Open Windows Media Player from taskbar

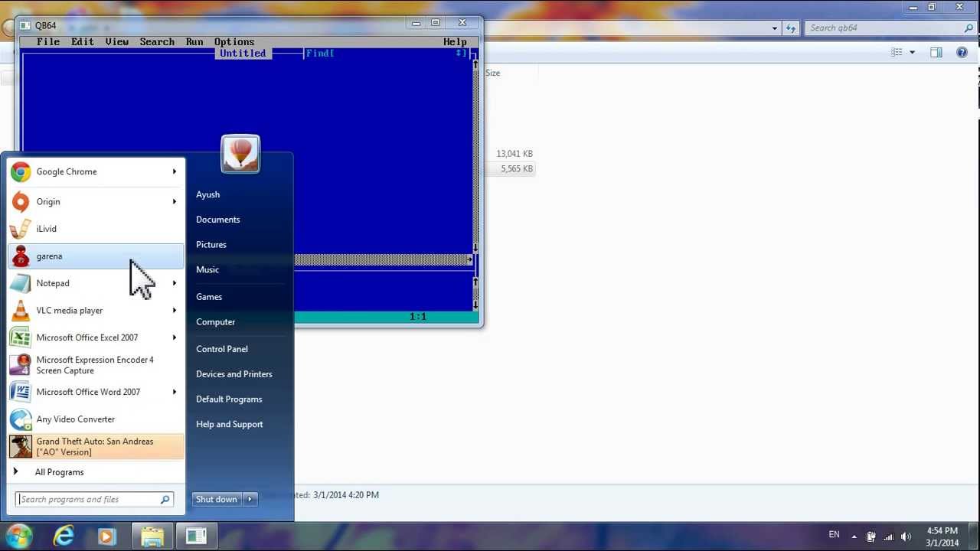tap(106, 536)
